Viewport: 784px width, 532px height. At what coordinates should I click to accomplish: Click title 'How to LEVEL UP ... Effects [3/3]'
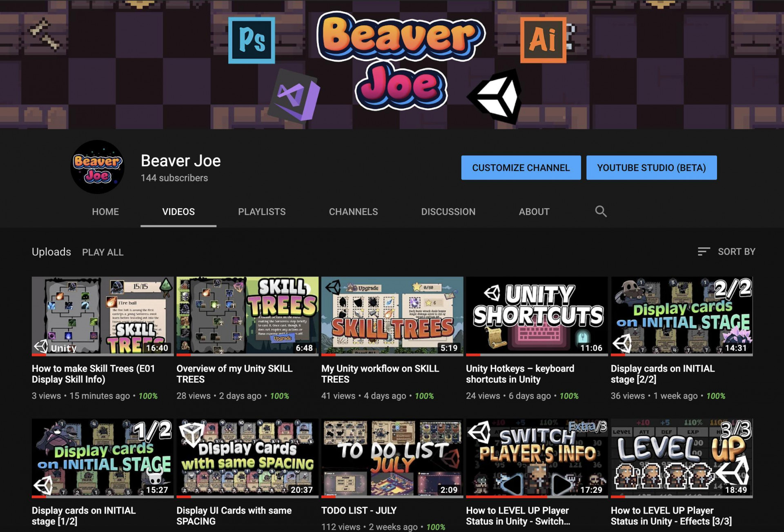[x=671, y=516]
